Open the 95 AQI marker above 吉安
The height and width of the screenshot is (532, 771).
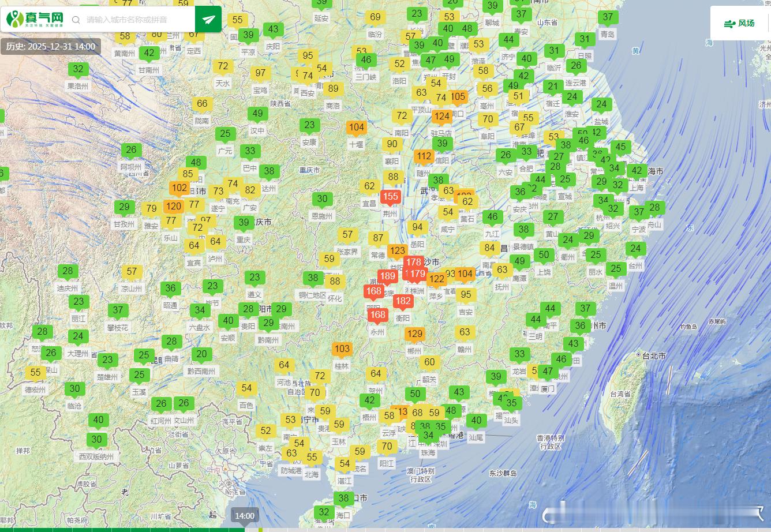(x=466, y=295)
